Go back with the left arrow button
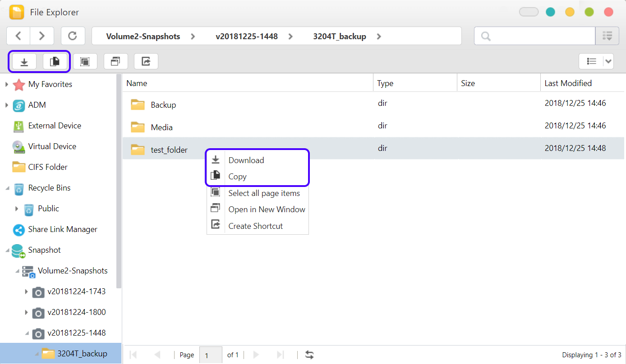Image resolution: width=626 pixels, height=364 pixels. pos(18,36)
